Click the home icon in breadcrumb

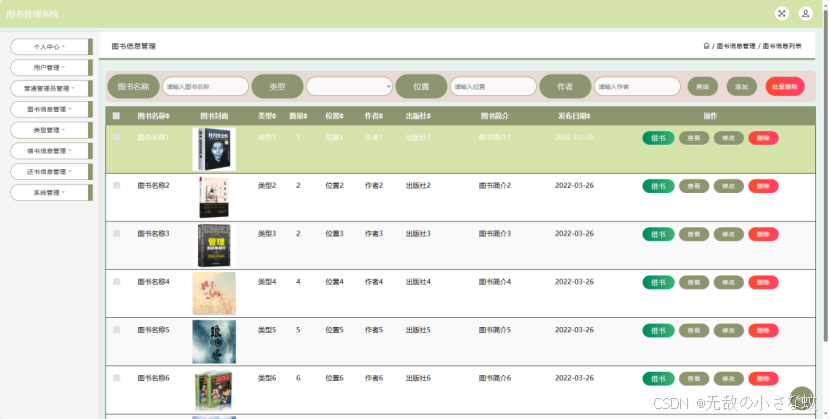(x=706, y=46)
